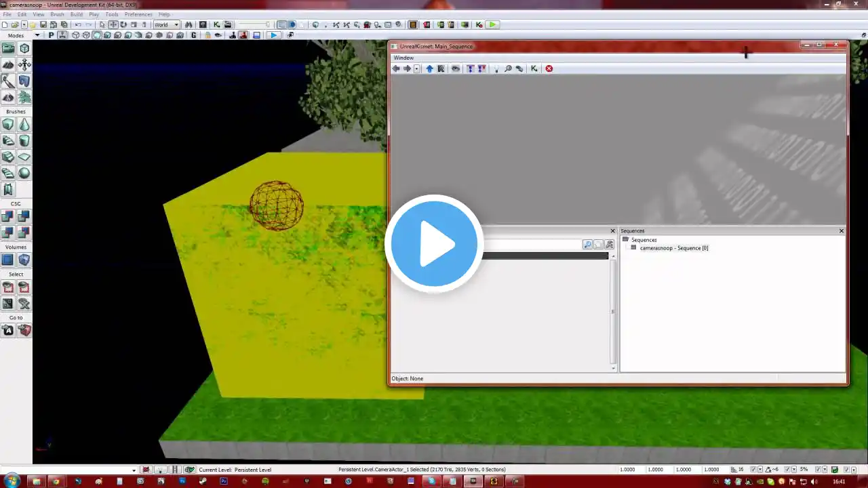The image size is (868, 488).
Task: Choose the Sphere builder brush
Action: [x=24, y=174]
